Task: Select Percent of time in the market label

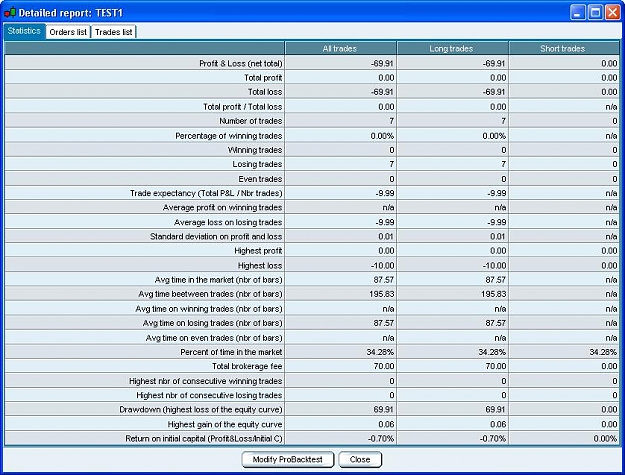Action: (231, 352)
